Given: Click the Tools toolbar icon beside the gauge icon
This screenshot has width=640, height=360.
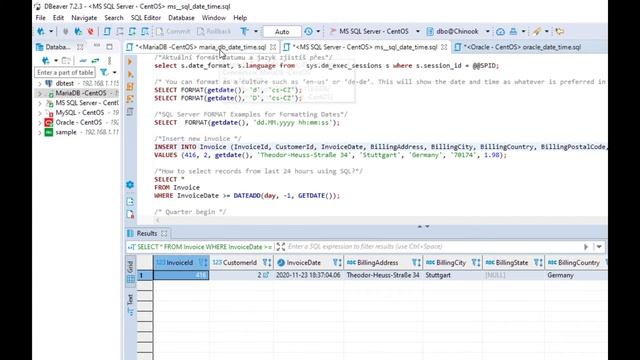Looking at the screenshot, I should tap(513, 31).
